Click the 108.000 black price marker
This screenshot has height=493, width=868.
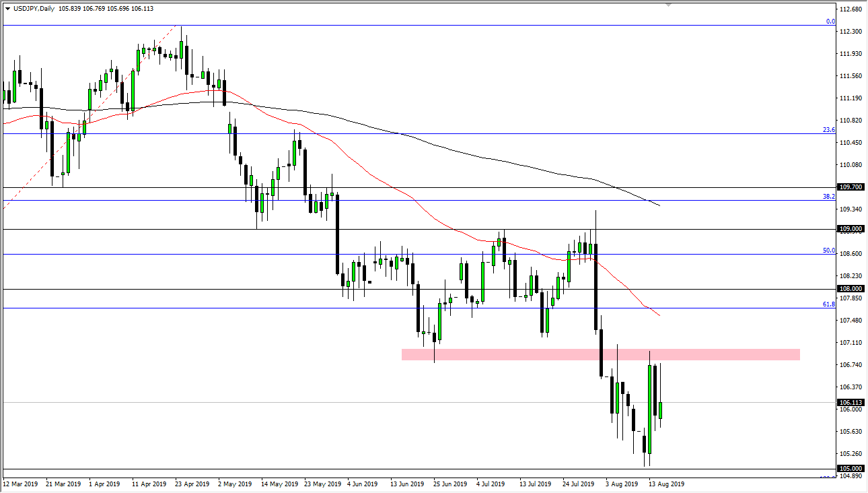(x=849, y=289)
